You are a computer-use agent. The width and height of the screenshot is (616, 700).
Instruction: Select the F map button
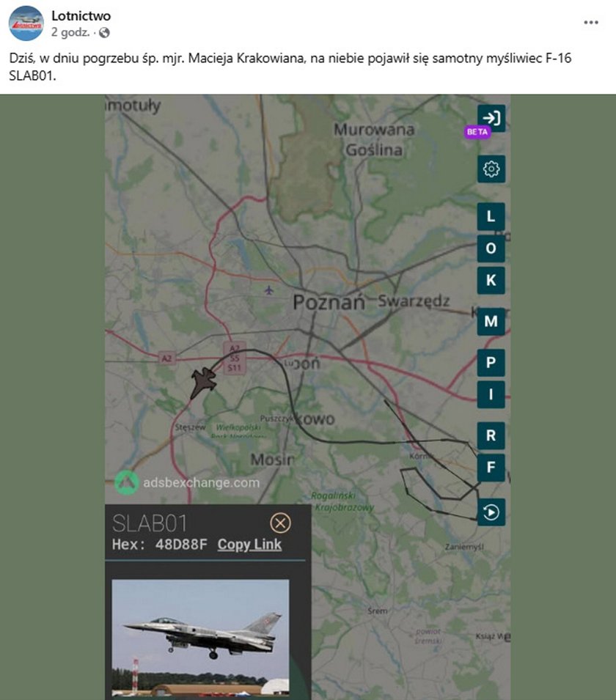click(x=491, y=468)
